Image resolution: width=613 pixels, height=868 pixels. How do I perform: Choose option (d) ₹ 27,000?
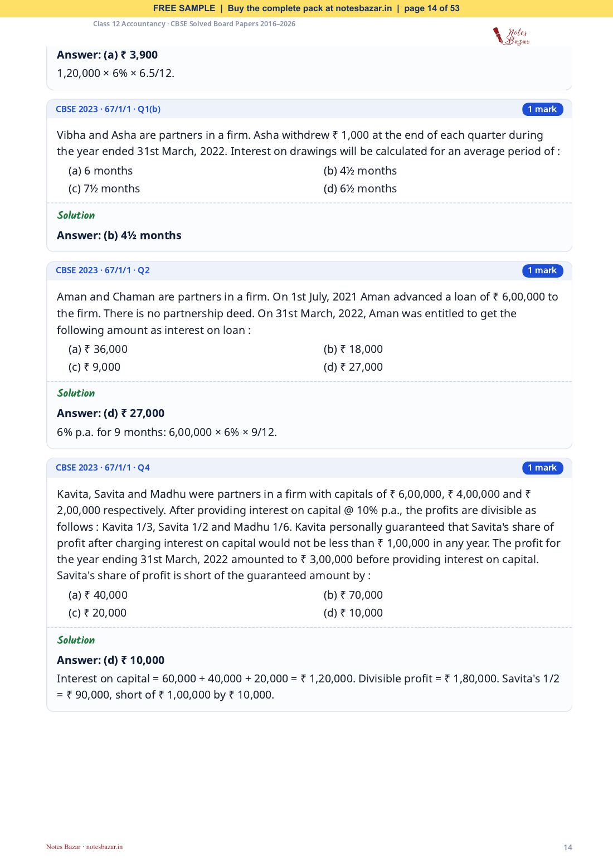(x=353, y=367)
